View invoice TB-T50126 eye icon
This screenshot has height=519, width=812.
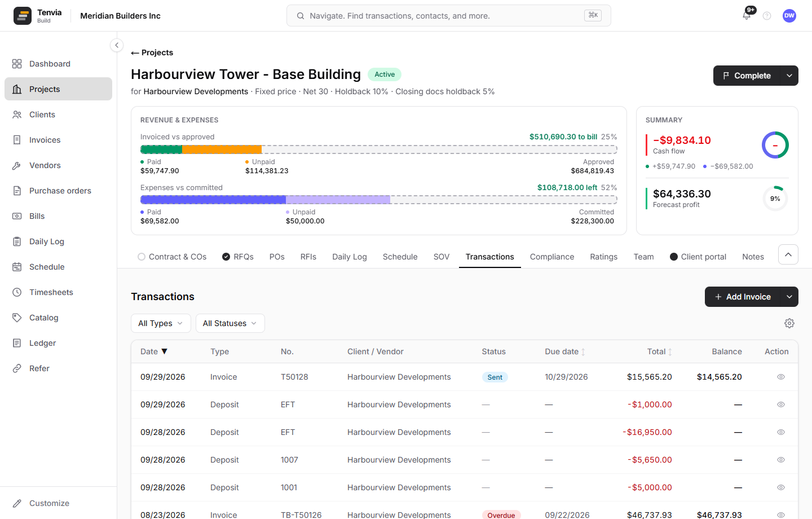point(781,514)
